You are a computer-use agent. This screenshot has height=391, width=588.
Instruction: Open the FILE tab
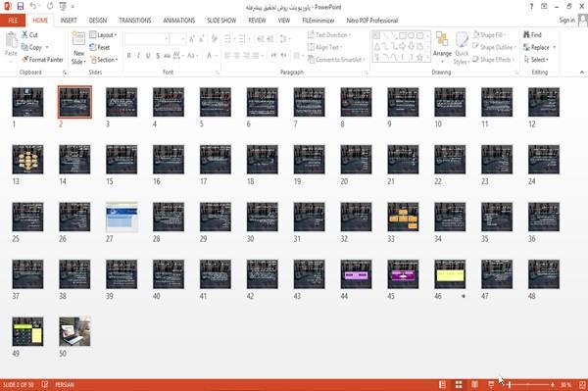[13, 21]
